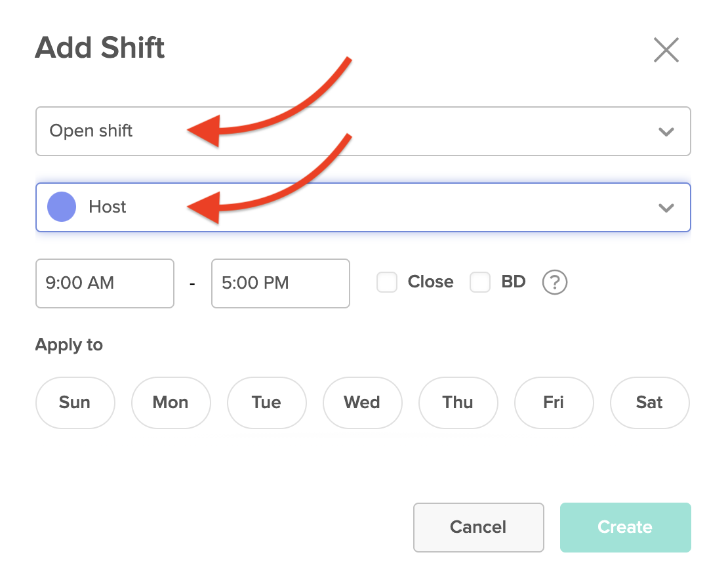Click the purple Host color dot
This screenshot has width=728, height=584.
point(62,207)
